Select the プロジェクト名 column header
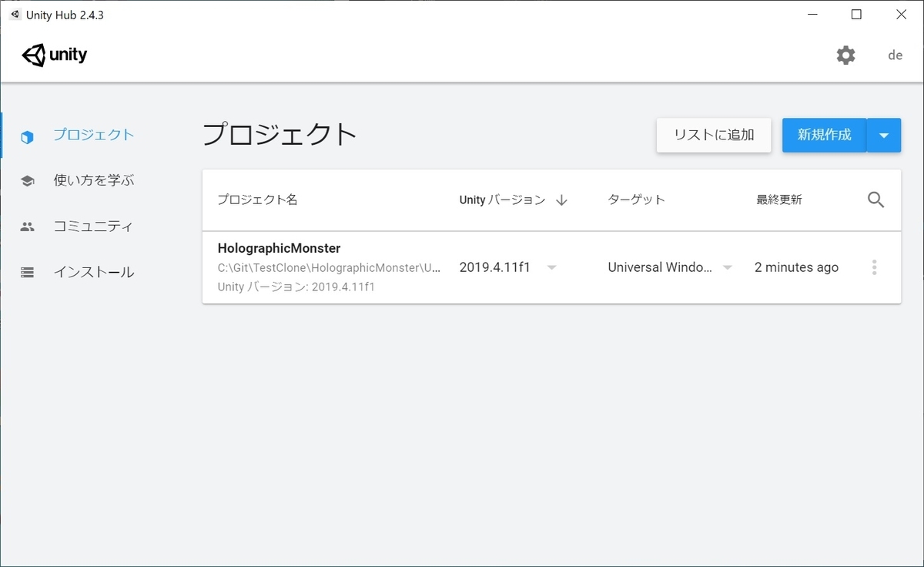 point(256,200)
